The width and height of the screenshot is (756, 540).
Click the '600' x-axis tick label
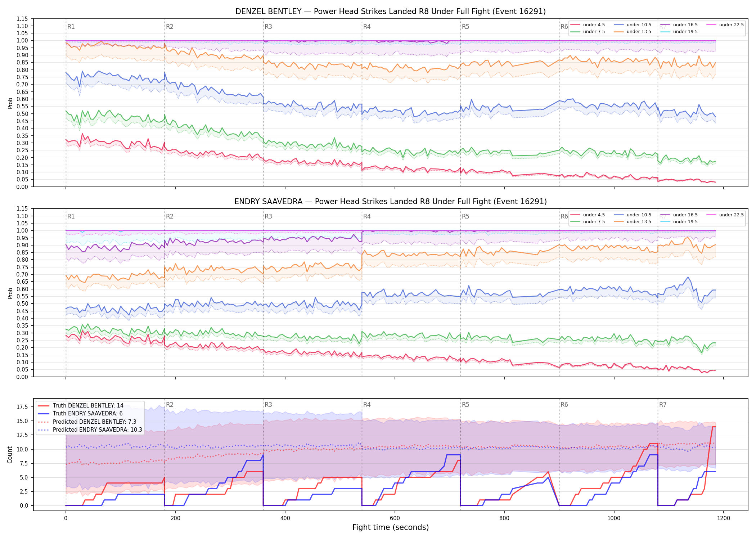pyautogui.click(x=395, y=518)
